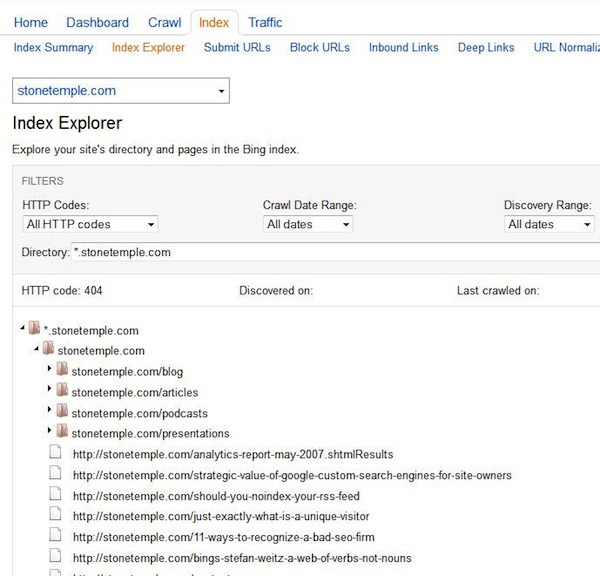600x576 pixels.
Task: Select the 11-ways-to-recognize-a-bad-seo-firm URL
Action: [x=223, y=537]
